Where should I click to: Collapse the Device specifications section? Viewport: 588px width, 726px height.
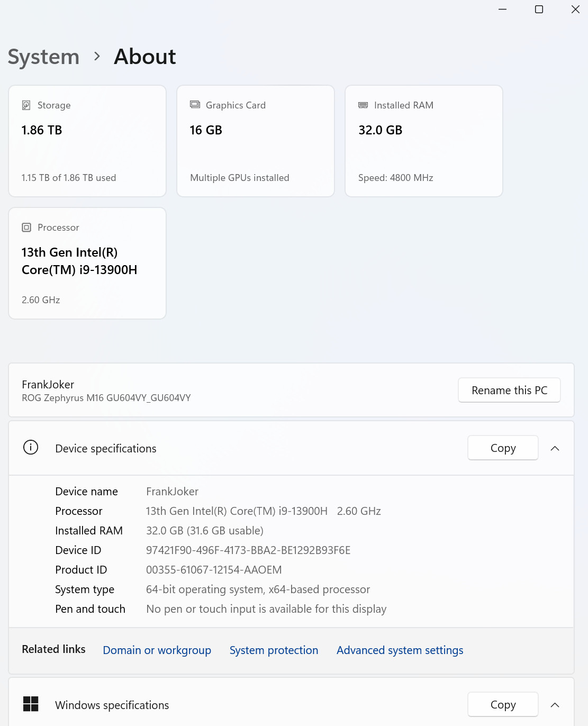pos(555,448)
